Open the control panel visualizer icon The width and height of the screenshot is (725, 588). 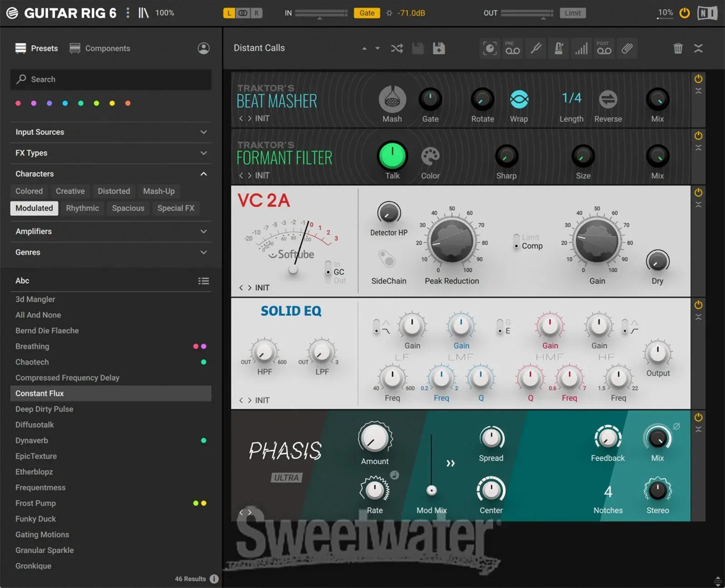click(490, 48)
